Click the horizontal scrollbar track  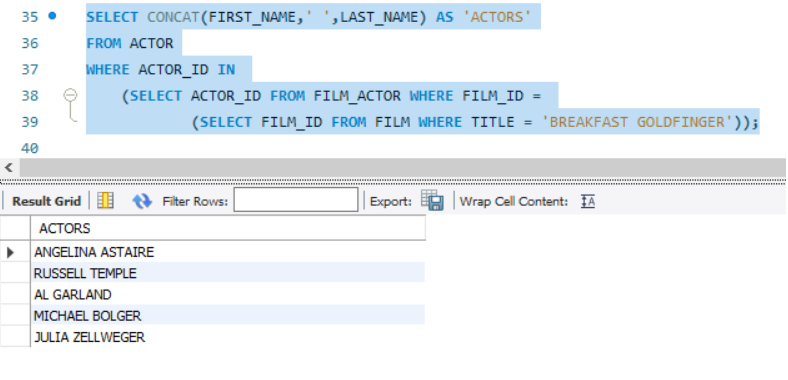tap(402, 167)
